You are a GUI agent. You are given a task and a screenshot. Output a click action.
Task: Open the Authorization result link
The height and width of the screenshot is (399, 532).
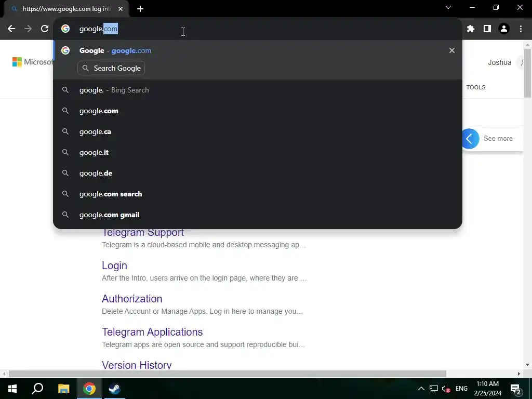(x=132, y=299)
